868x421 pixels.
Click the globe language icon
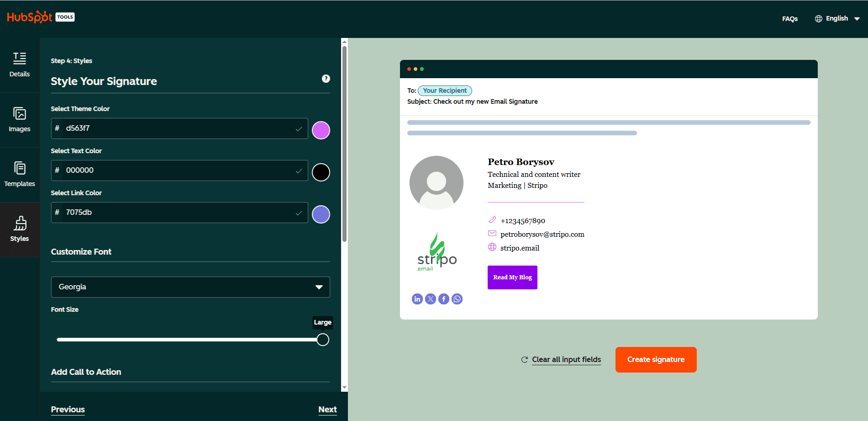coord(819,19)
